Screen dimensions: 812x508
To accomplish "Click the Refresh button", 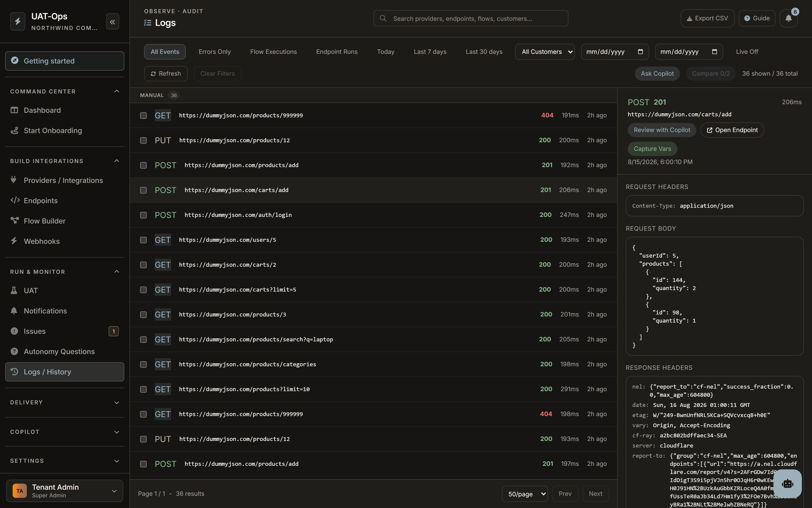I will 166,74.
